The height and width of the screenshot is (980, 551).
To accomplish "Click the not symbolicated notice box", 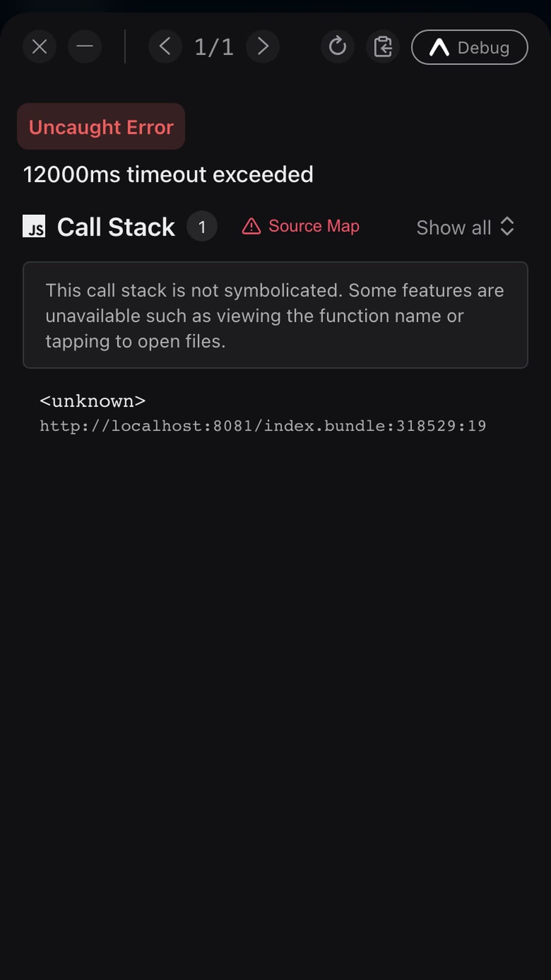I will pos(275,315).
